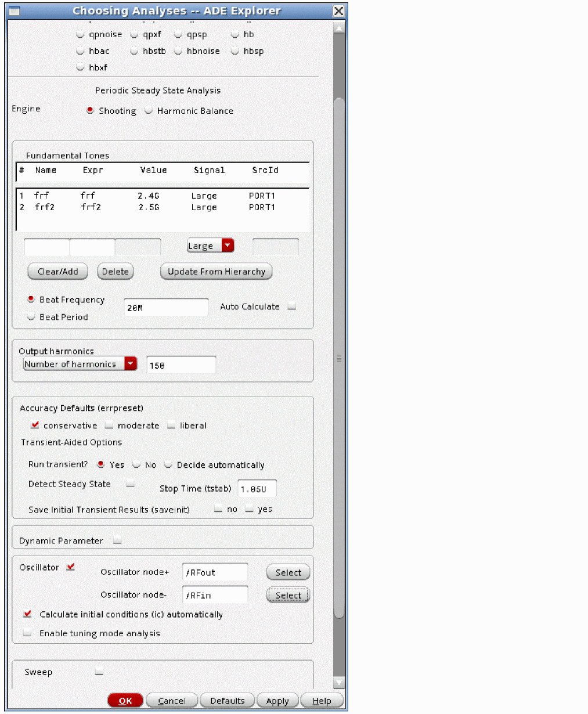The image size is (588, 714).
Task: Select the Beat Frequency option
Action: click(x=31, y=300)
